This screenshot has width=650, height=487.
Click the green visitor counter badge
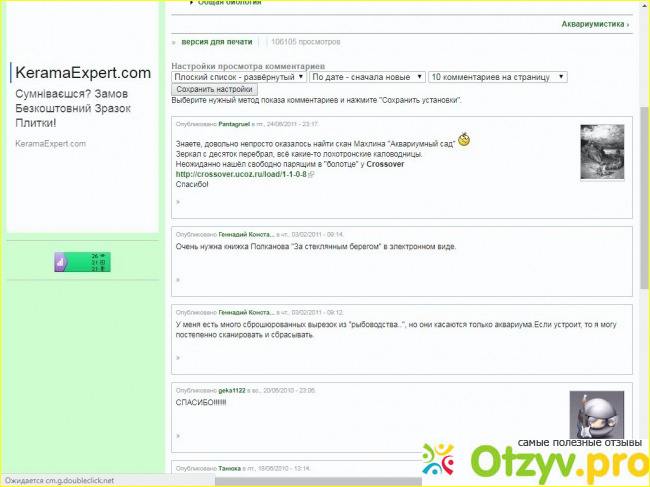(82, 262)
